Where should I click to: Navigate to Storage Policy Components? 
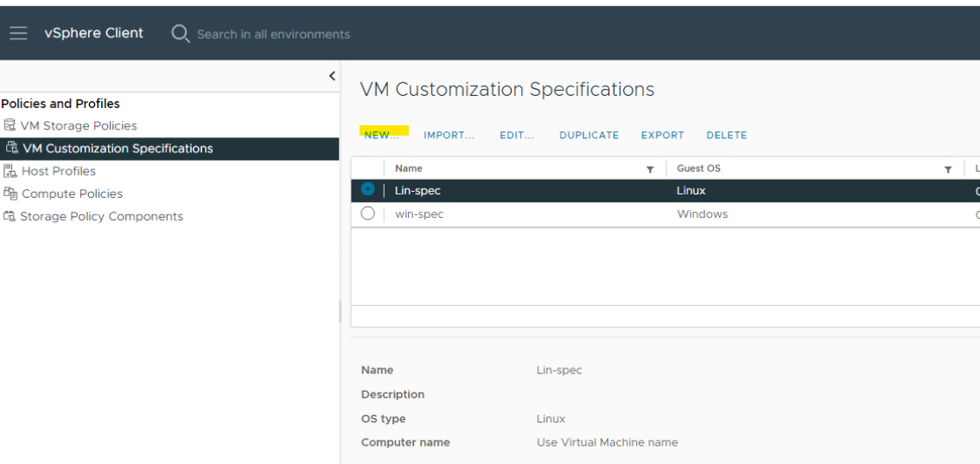[x=102, y=217]
